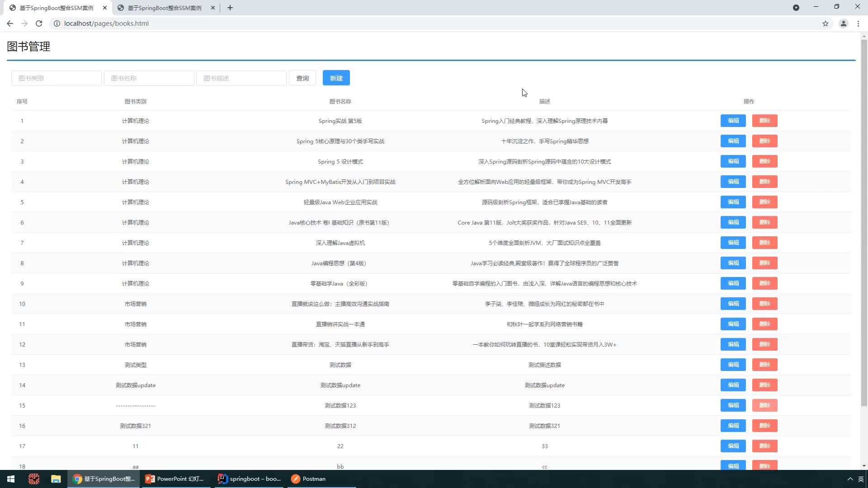Image resolution: width=868 pixels, height=488 pixels.
Task: Delete row 11 直播销讲实战一本通
Action: (765, 324)
